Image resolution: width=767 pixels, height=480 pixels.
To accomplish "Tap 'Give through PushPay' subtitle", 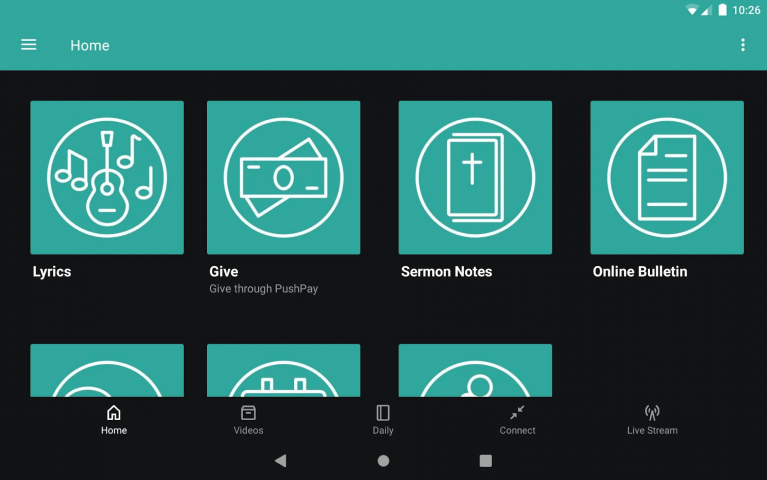I will pyautogui.click(x=263, y=289).
